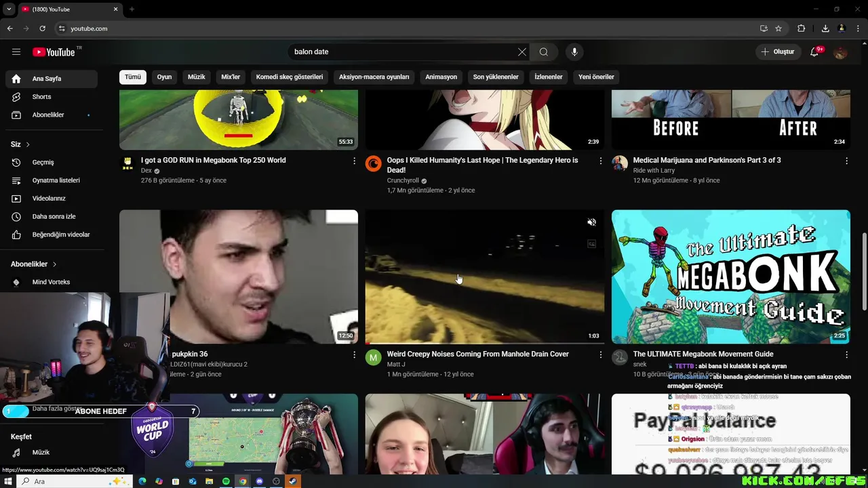
Task: Go back in the browser
Action: pyautogui.click(x=9, y=28)
